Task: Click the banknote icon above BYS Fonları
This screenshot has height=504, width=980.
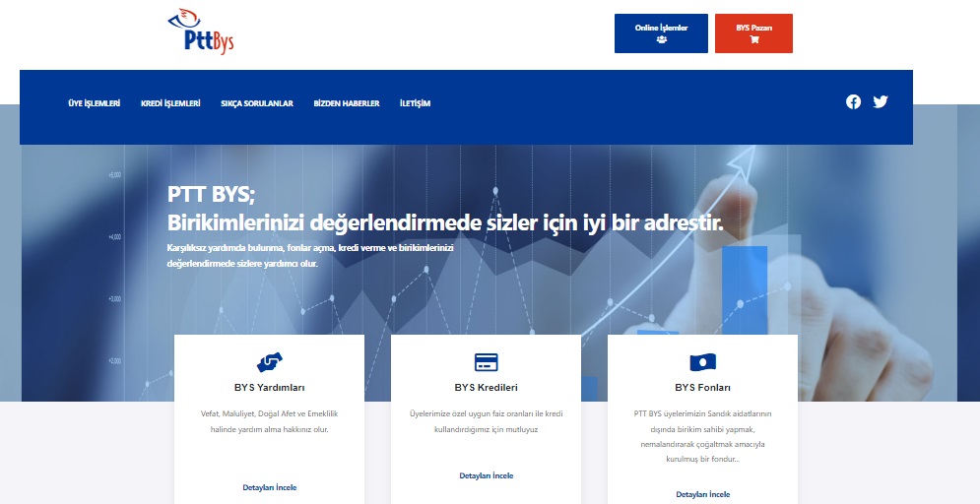Action: pos(702,362)
